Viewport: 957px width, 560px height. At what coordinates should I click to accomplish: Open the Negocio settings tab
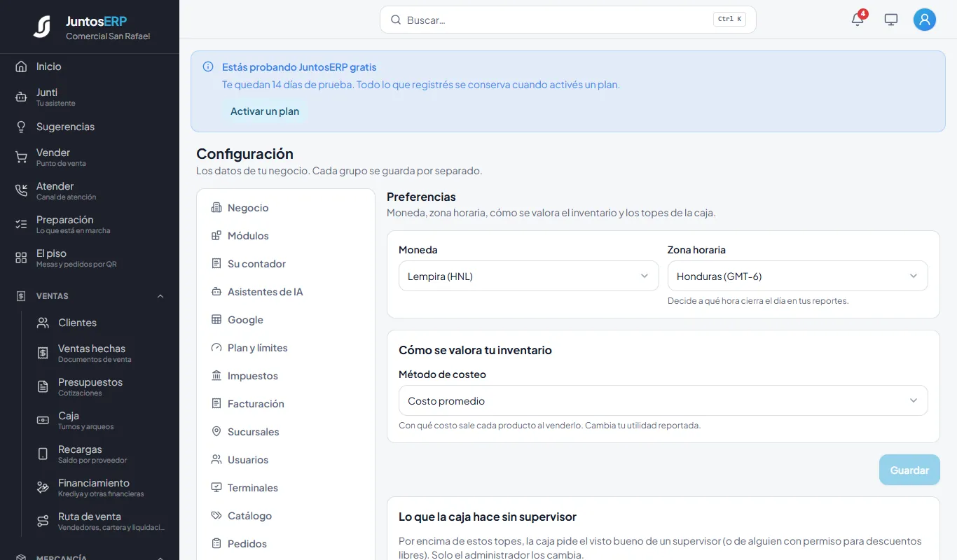(286, 208)
